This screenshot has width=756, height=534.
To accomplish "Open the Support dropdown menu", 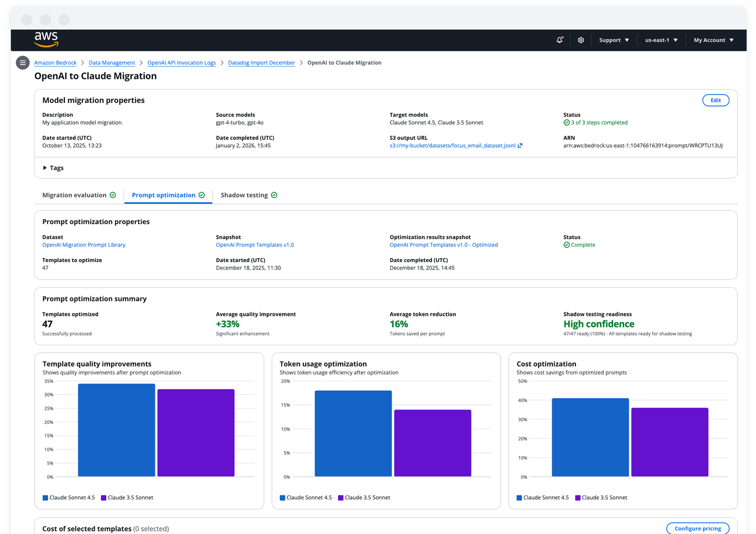I will click(614, 40).
